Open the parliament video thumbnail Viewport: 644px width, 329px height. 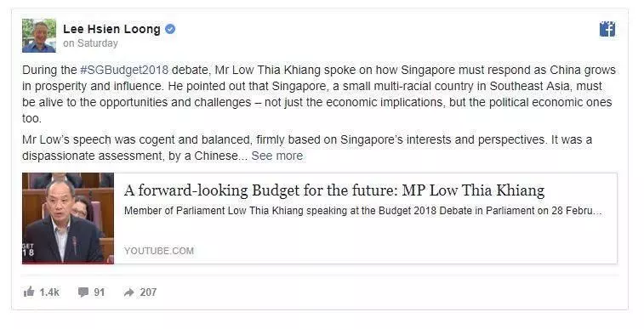point(68,218)
